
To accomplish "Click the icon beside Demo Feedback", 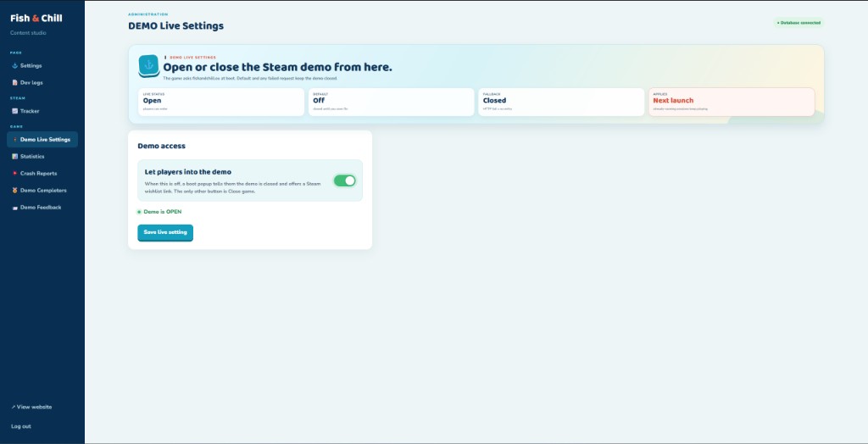I will pos(15,208).
